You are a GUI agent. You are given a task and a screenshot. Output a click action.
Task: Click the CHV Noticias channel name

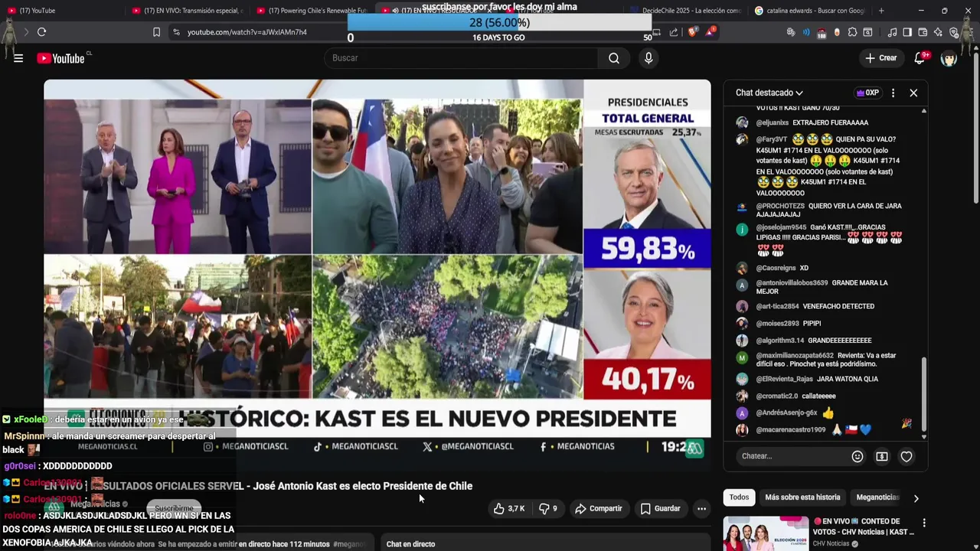pyautogui.click(x=831, y=544)
